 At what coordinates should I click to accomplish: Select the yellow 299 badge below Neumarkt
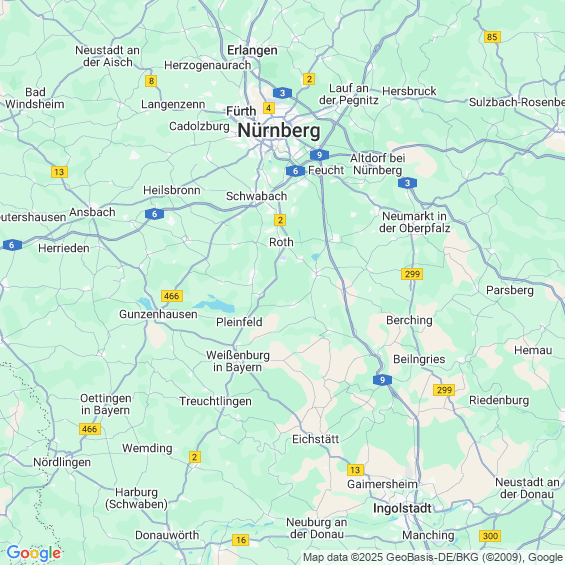412,274
